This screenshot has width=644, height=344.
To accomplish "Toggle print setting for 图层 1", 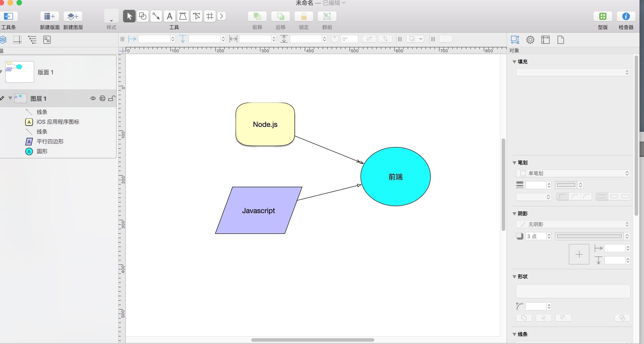I will pyautogui.click(x=102, y=98).
